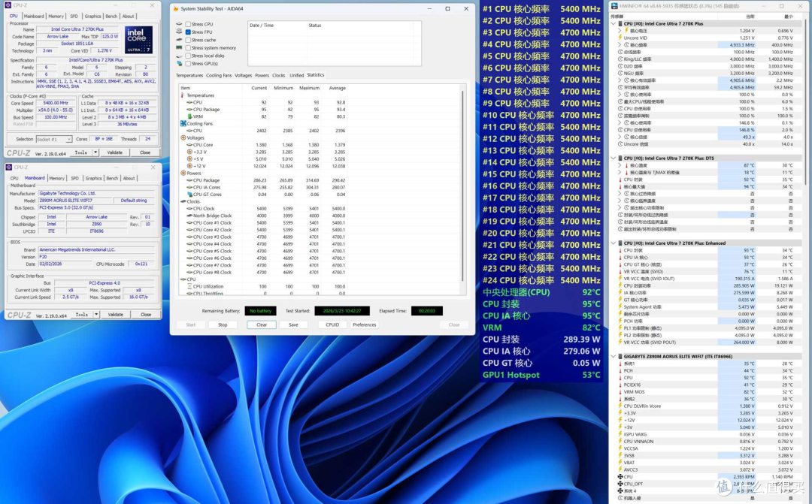Viewport: 812px width, 504px height.
Task: Click the Save button in AIDA64
Action: 293,325
